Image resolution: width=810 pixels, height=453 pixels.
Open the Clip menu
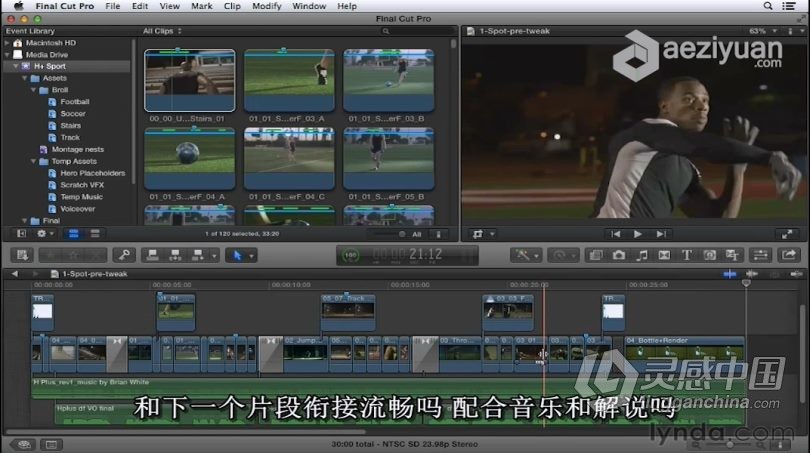click(x=232, y=6)
